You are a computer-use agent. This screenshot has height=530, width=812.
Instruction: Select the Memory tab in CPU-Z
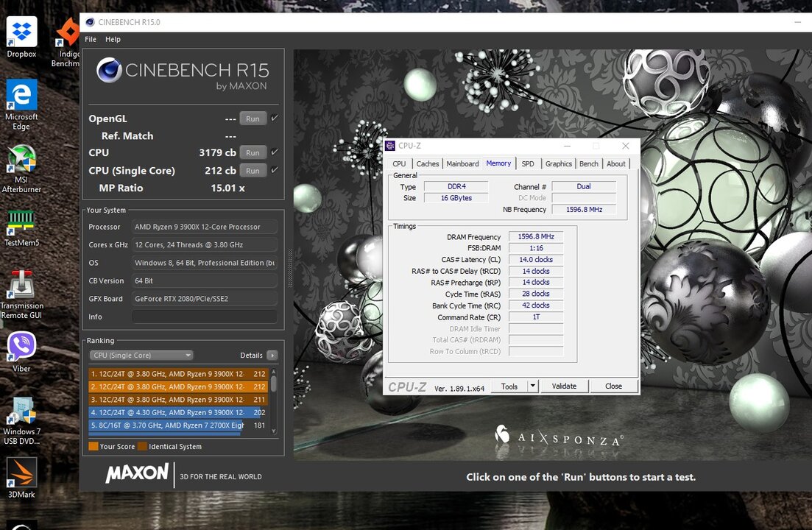pos(498,163)
